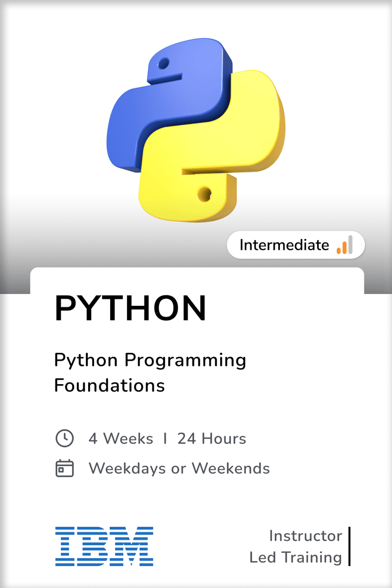Select the orange signal-bars difficulty icon
This screenshot has height=588, width=392.
344,245
